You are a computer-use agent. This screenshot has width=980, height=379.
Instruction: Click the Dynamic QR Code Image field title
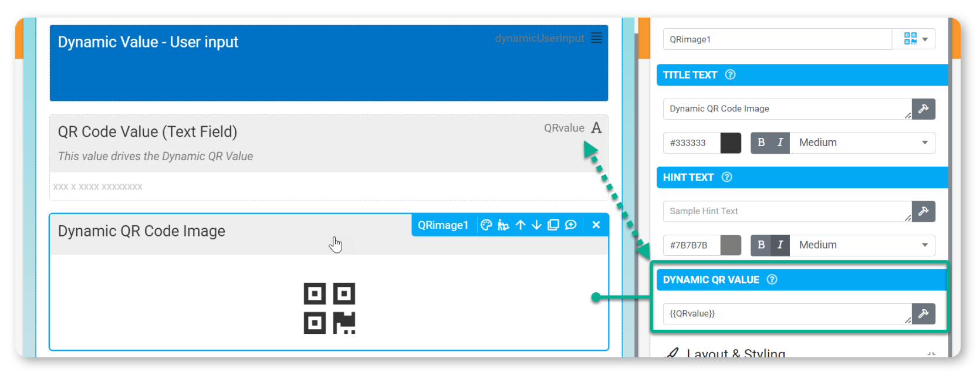coord(141,231)
